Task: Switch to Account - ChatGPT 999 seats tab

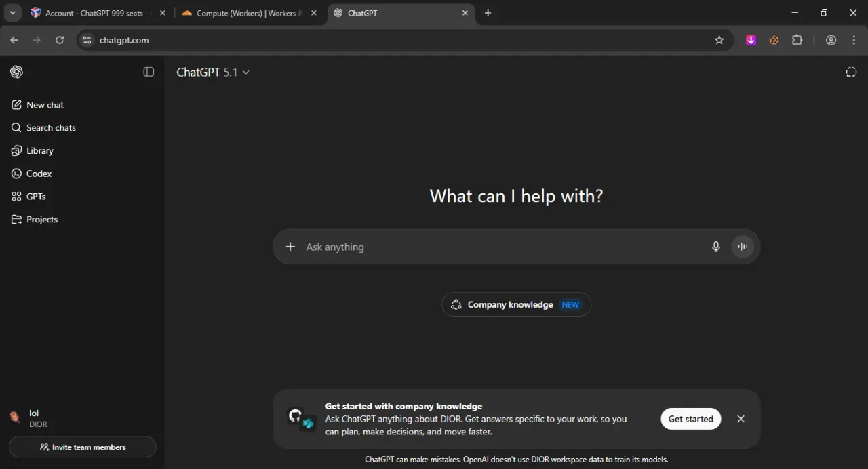Action: 98,13
